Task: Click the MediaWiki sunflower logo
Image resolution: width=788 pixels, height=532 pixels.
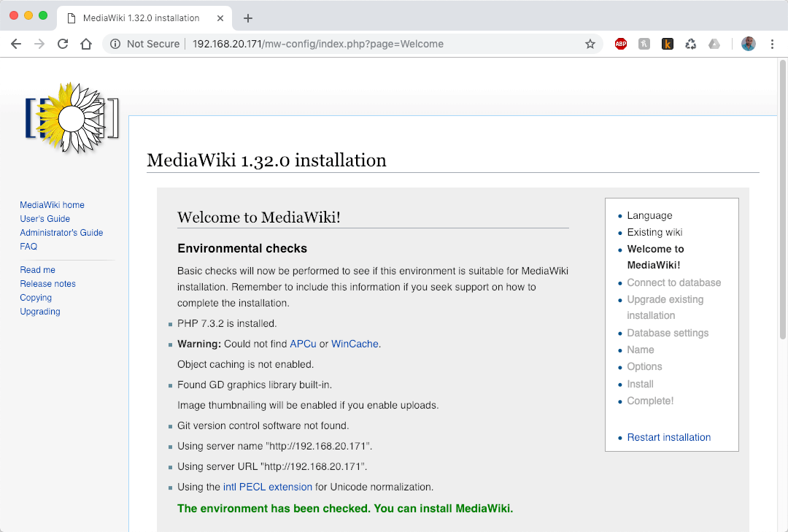Action: coord(72,117)
